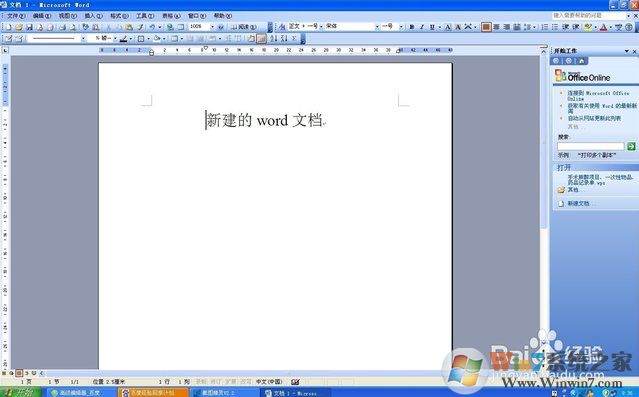Click the Center alignment button
Screen dimensions: 639x397
coord(496,27)
